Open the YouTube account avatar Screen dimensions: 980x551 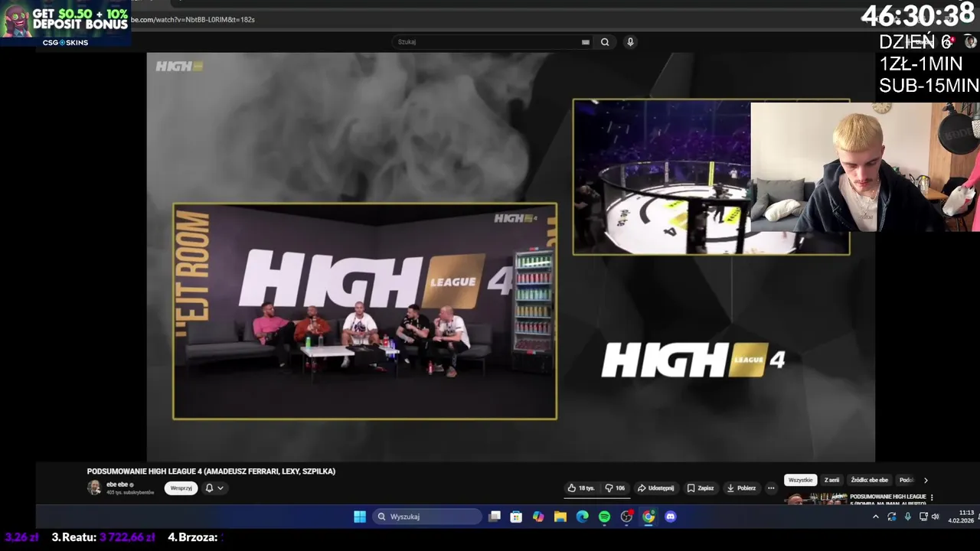point(970,42)
